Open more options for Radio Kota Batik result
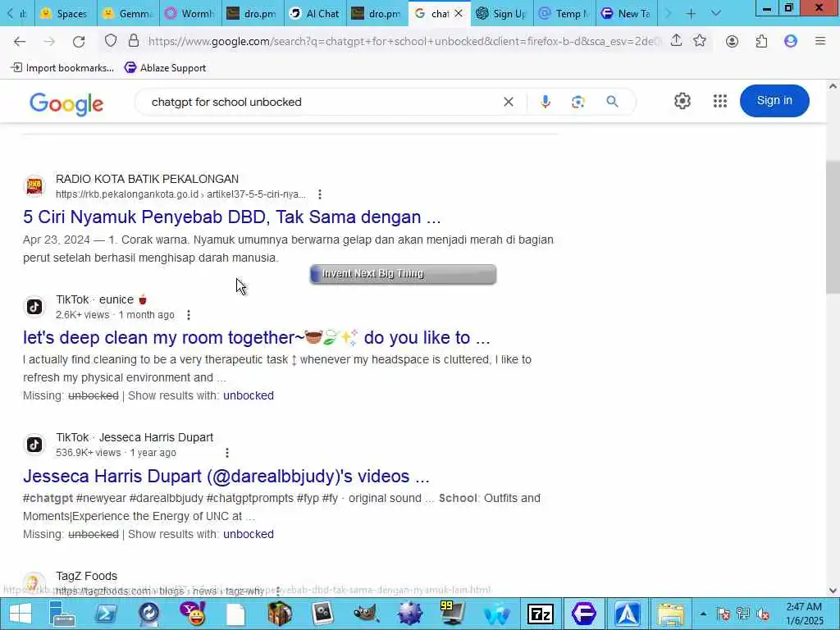Viewport: 840px width, 630px height. click(320, 194)
